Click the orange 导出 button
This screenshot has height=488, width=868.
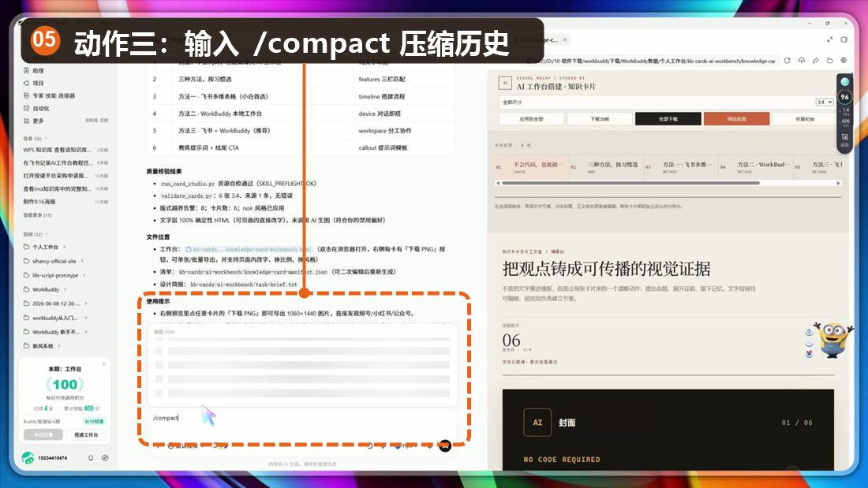(736, 119)
